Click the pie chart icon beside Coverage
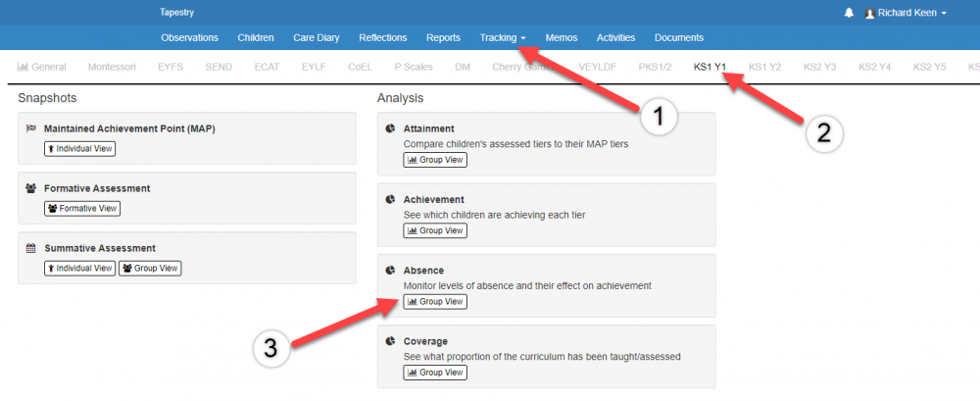Screen dimensions: 980x401 (x=390, y=341)
